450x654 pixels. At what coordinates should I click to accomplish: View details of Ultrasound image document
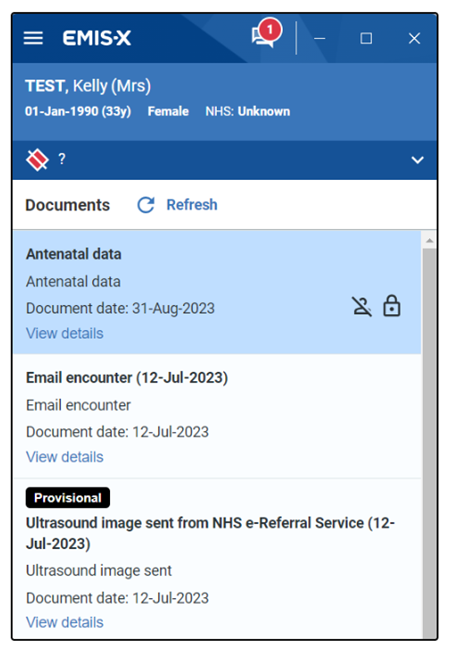(65, 622)
